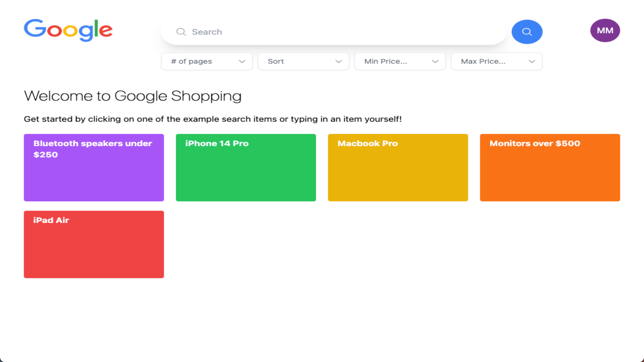Click the Welcome to Google Shopping heading
This screenshot has height=362, width=644.
coord(132,96)
